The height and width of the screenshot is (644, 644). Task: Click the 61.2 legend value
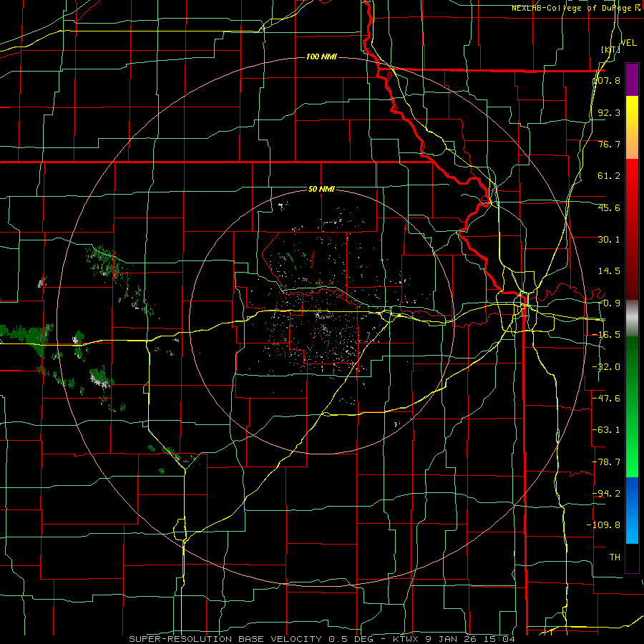609,176
